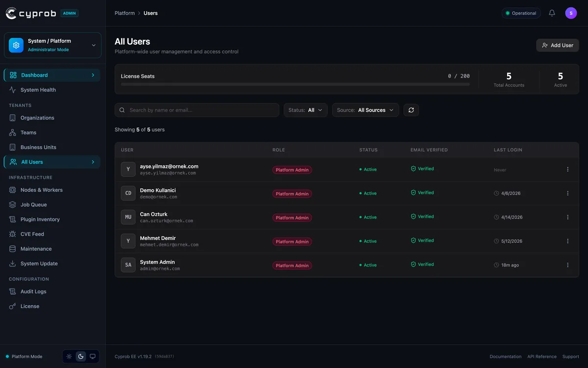Open Business Units page

[x=52, y=147]
